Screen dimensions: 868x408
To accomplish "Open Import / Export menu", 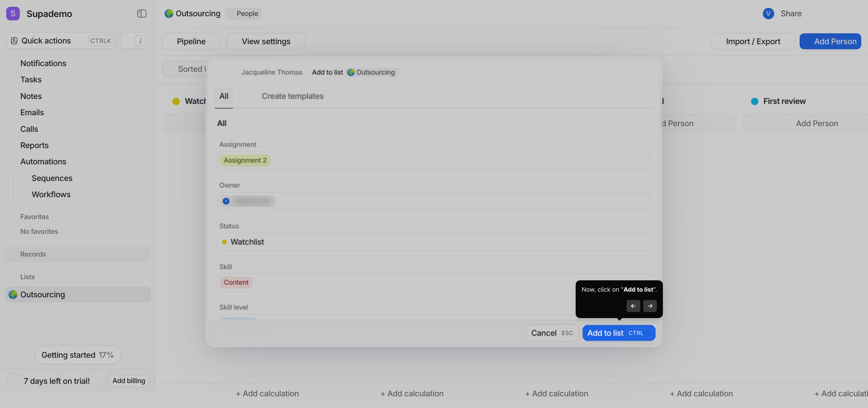I will 753,42.
